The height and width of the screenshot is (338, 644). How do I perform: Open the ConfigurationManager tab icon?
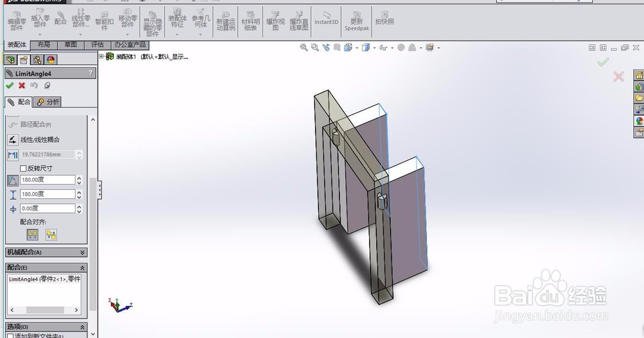click(x=37, y=60)
